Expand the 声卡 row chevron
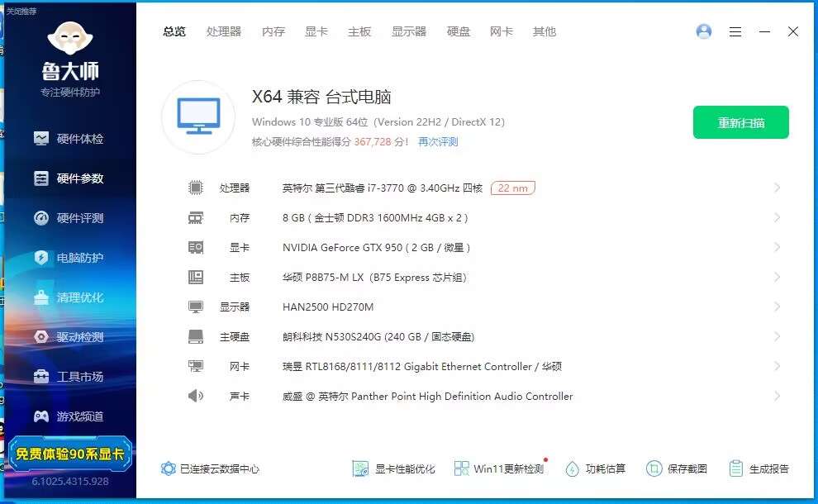The width and height of the screenshot is (818, 504). click(x=777, y=397)
